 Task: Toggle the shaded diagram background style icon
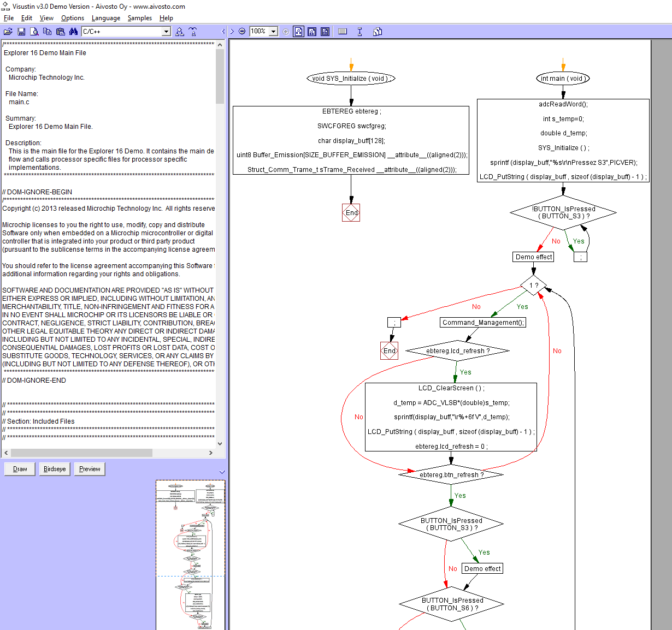311,31
